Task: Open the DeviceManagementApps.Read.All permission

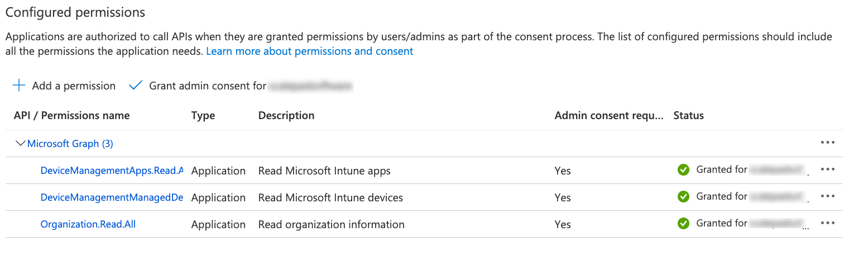Action: click(x=112, y=171)
